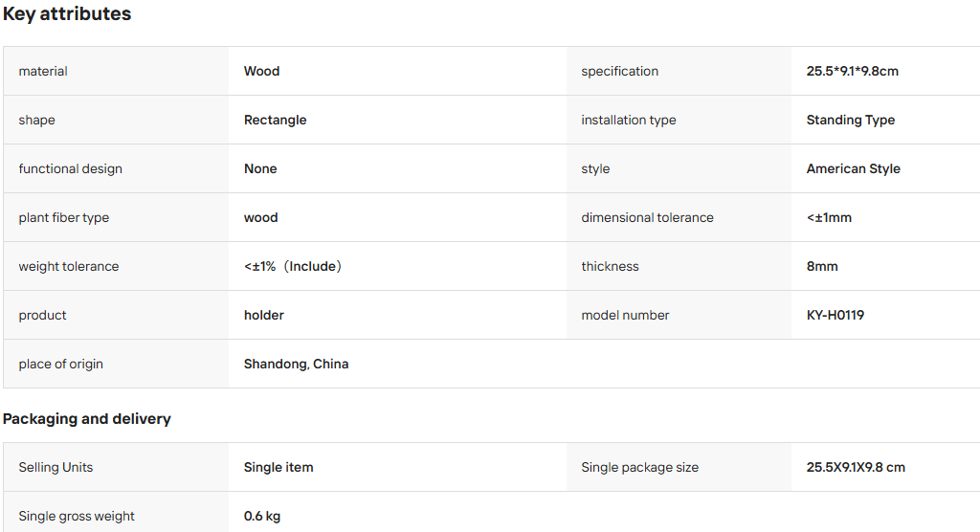The width and height of the screenshot is (980, 532).
Task: Select the 25.5*9.1*9.8cm specification value
Action: click(852, 71)
